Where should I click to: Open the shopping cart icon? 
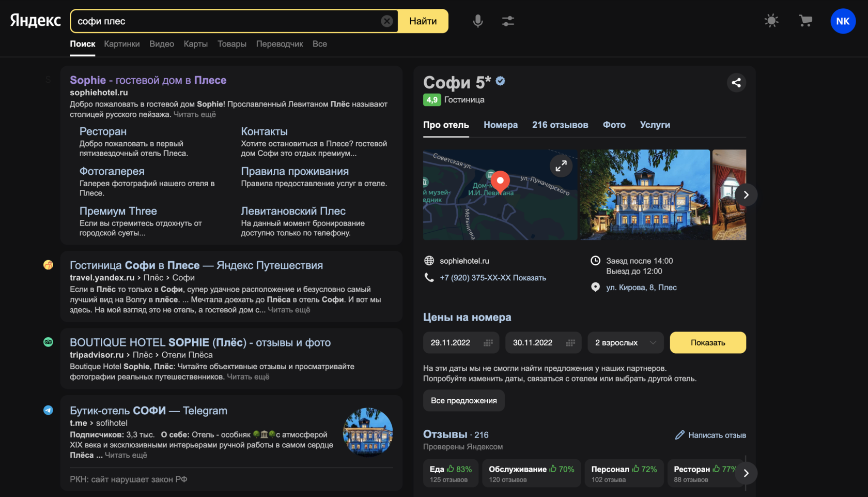click(805, 21)
